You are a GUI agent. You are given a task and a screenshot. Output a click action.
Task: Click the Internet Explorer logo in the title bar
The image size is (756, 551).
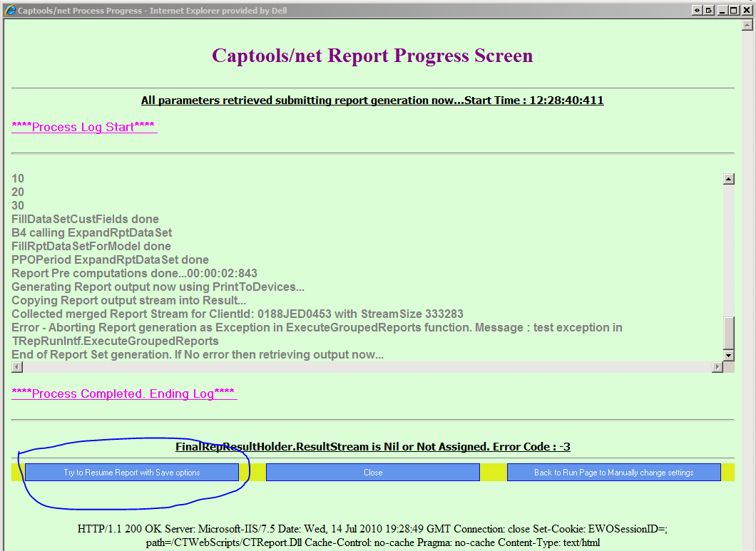(9, 10)
